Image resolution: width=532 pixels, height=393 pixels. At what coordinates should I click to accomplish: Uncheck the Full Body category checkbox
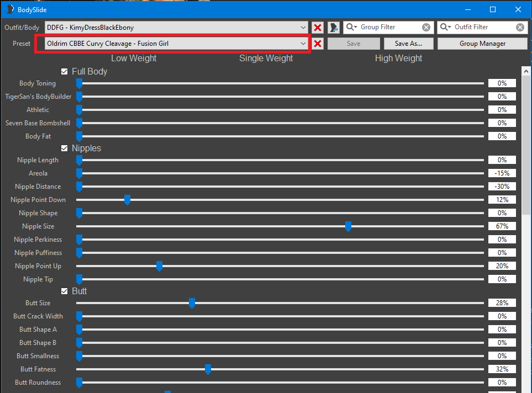click(x=65, y=71)
